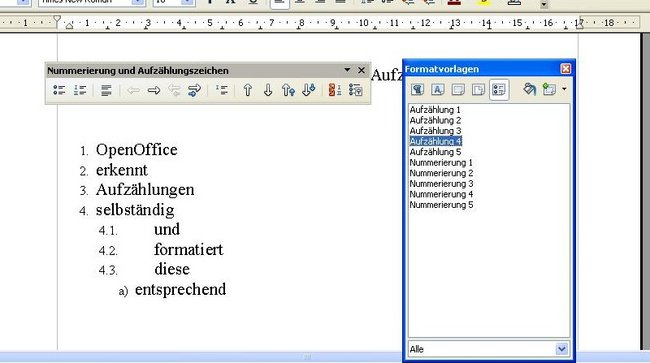
Task: Promote one level with subpoints
Action: pyautogui.click(x=174, y=90)
